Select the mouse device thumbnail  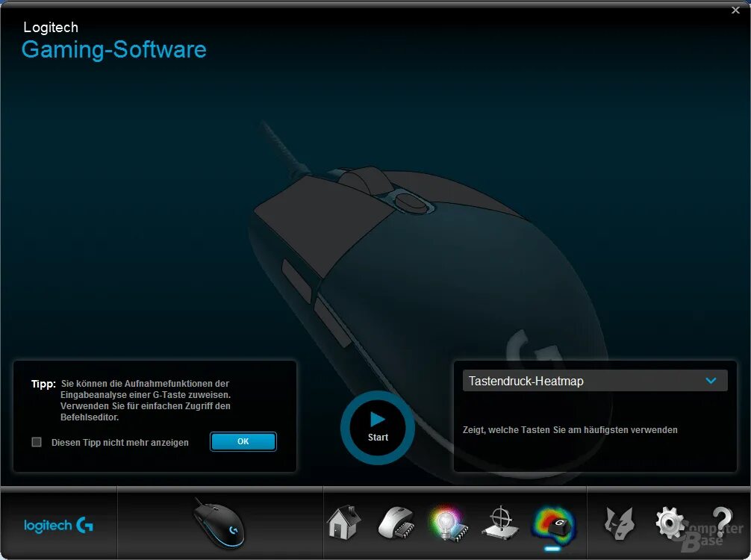[219, 523]
